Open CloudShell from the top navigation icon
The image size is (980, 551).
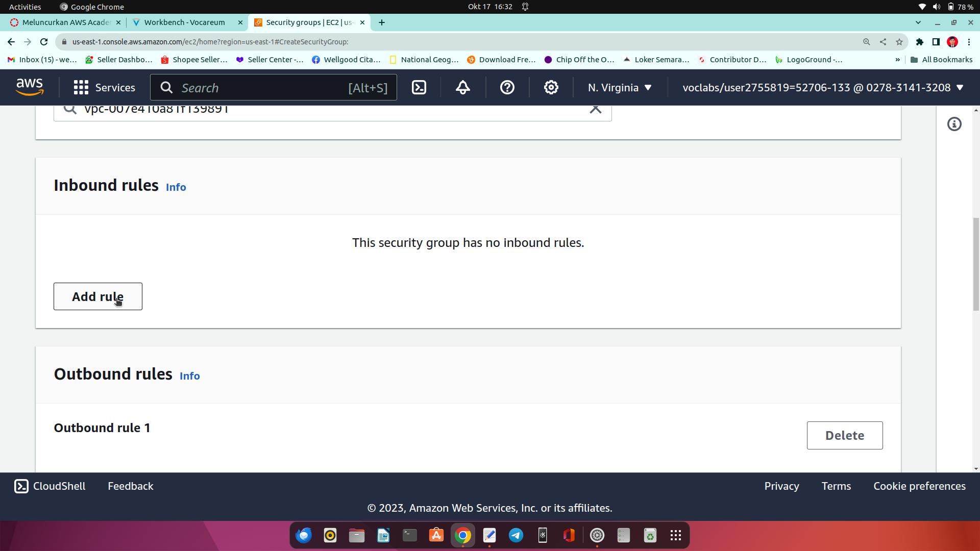pyautogui.click(x=419, y=87)
